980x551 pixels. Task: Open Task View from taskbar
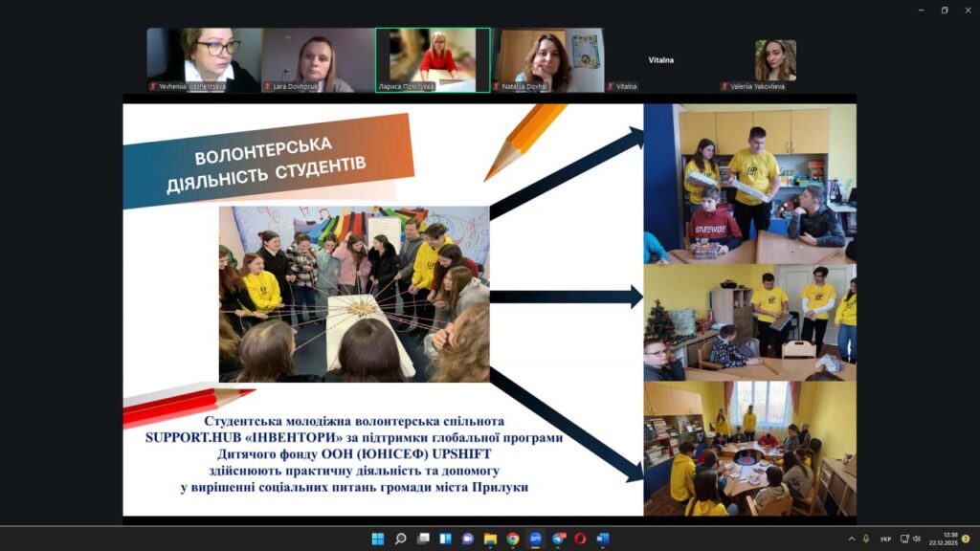(423, 539)
